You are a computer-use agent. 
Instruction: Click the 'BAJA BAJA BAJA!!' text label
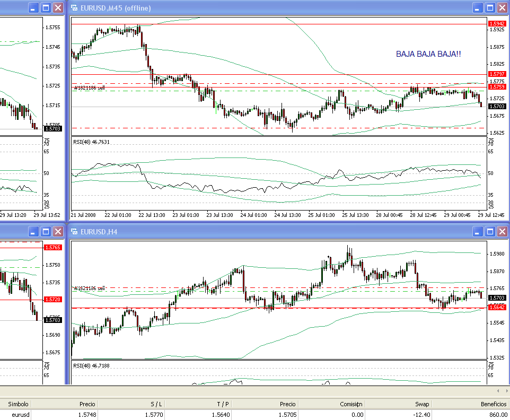click(x=428, y=54)
